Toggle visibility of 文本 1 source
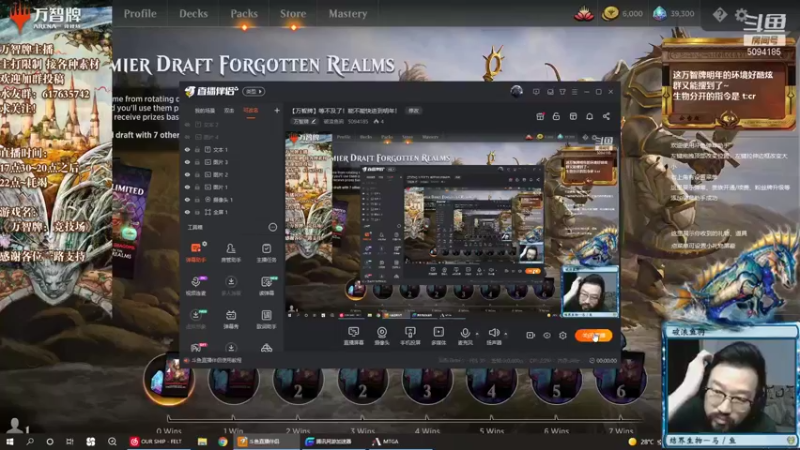The height and width of the screenshot is (450, 800). (187, 149)
